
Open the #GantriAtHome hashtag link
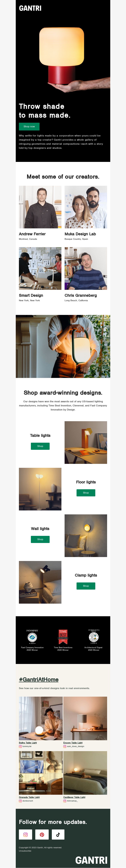click(39, 679)
